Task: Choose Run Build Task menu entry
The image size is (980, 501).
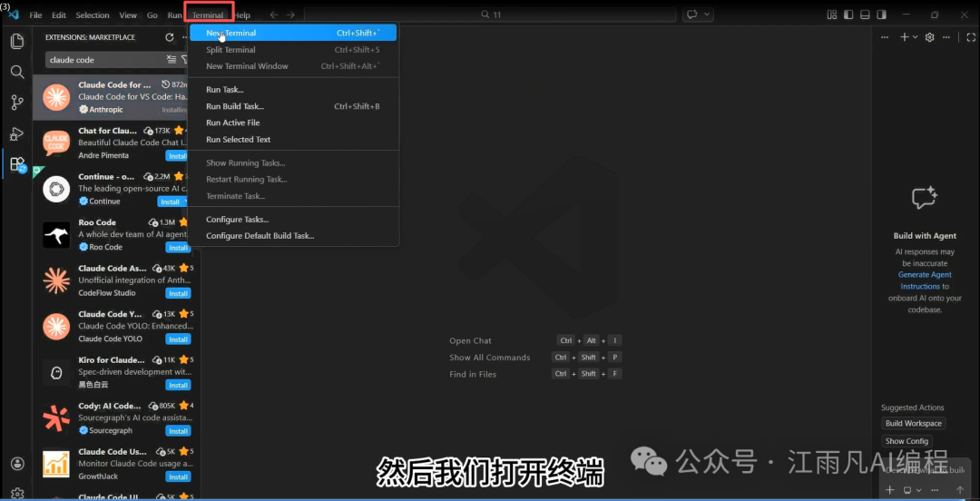Action: pyautogui.click(x=293, y=106)
